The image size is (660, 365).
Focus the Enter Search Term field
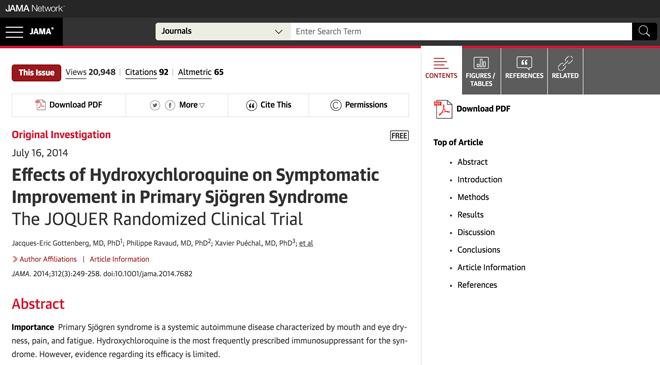[461, 32]
